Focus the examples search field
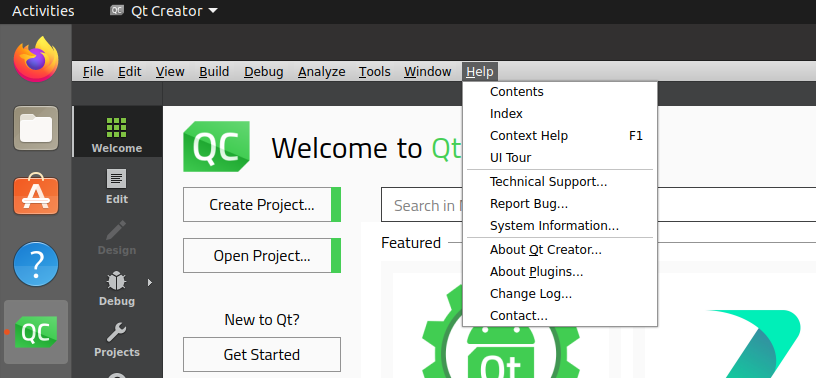816x378 pixels. pyautogui.click(x=598, y=205)
